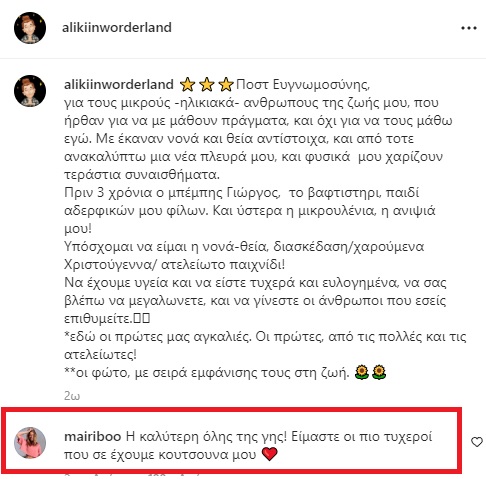This screenshot has height=479, width=486.
Task: Click the missing-glyph squares after επιθυμείτε
Action: [x=142, y=319]
